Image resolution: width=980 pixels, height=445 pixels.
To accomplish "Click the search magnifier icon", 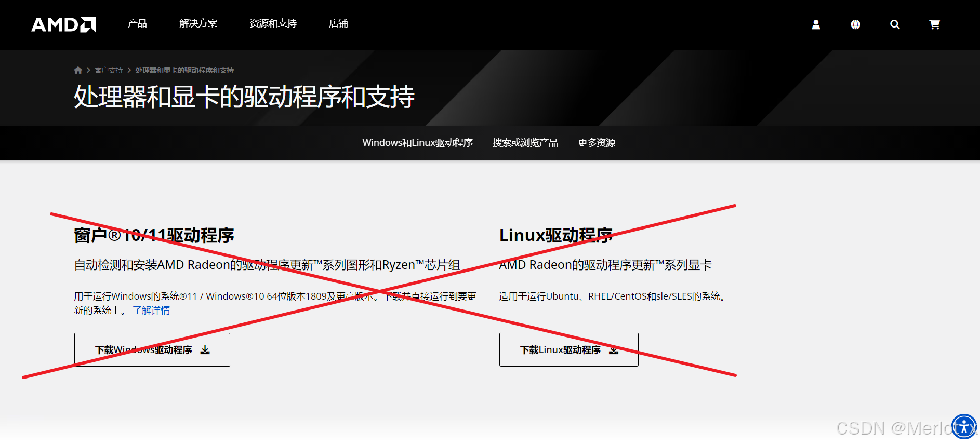I will pos(895,24).
